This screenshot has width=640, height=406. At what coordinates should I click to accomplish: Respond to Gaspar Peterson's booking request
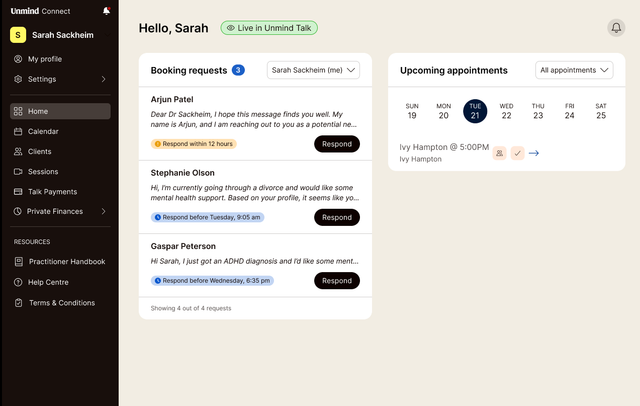[x=337, y=281]
